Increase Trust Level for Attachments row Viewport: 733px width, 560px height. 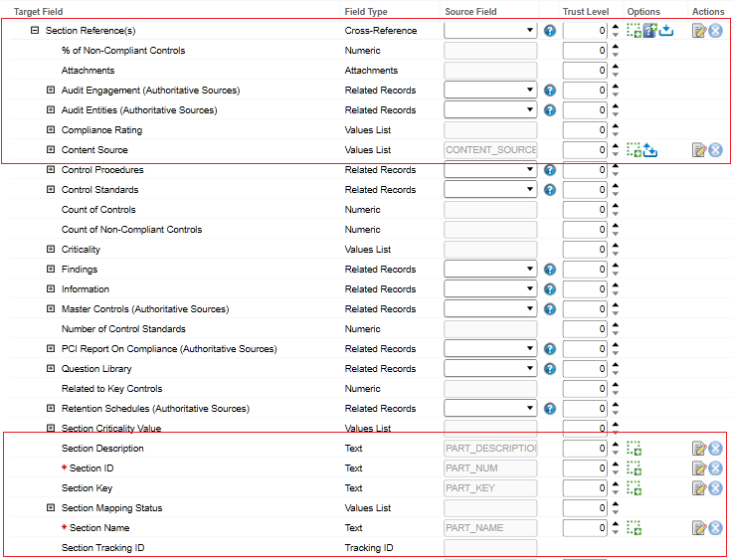[x=616, y=67]
